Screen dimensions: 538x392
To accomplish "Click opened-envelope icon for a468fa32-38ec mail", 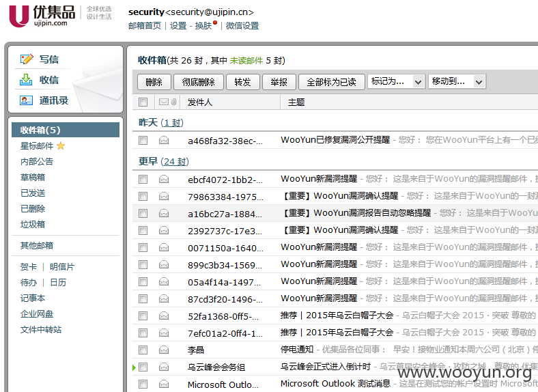I will (164, 141).
